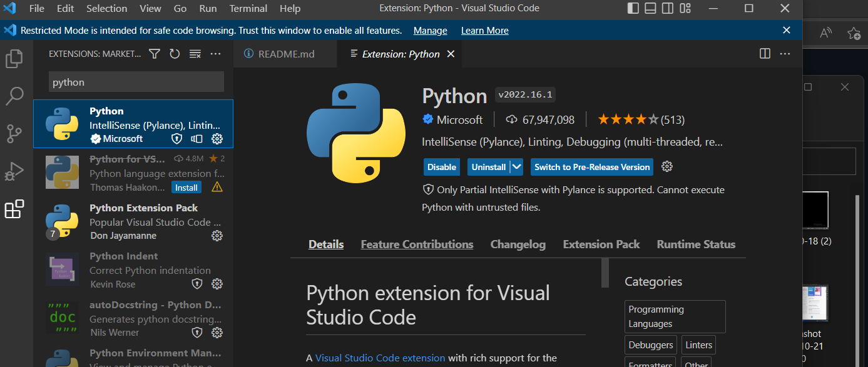Open the Run and Debug view

point(14,171)
